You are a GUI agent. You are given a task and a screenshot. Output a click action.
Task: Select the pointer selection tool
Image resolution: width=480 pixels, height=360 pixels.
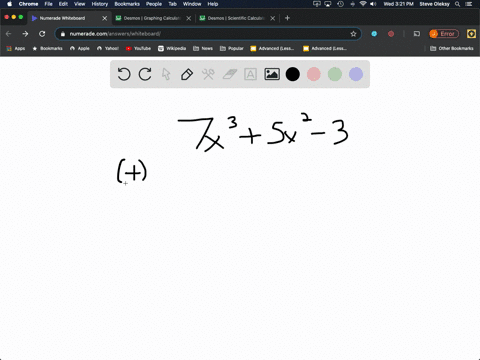pos(166,74)
